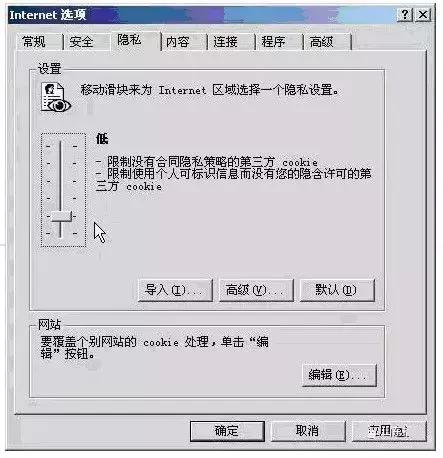Open 高级(V)... privacy settings button
The image size is (443, 458).
(256, 290)
